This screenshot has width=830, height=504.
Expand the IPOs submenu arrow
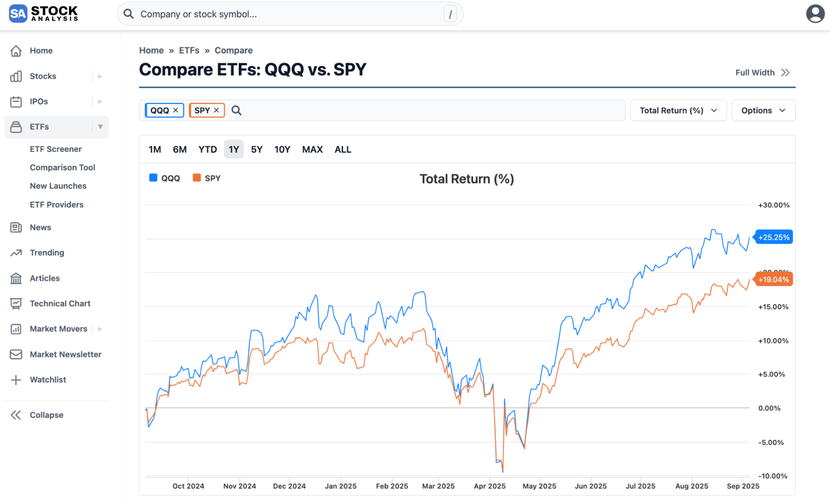click(x=100, y=102)
